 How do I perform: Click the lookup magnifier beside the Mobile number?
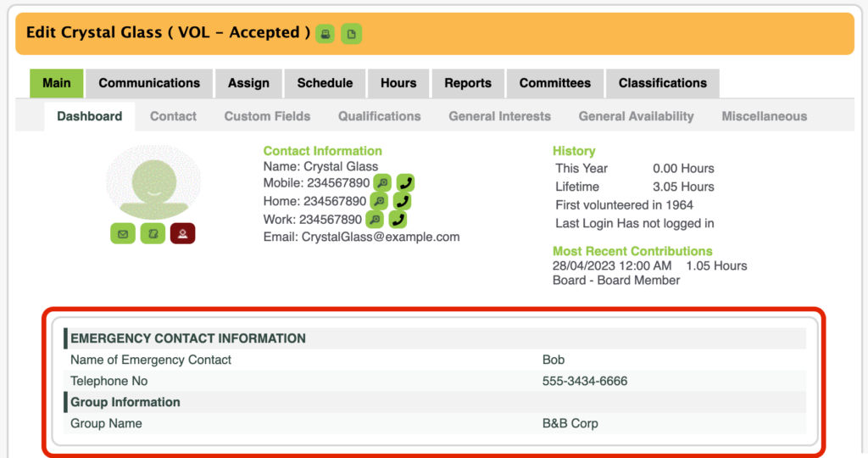382,183
